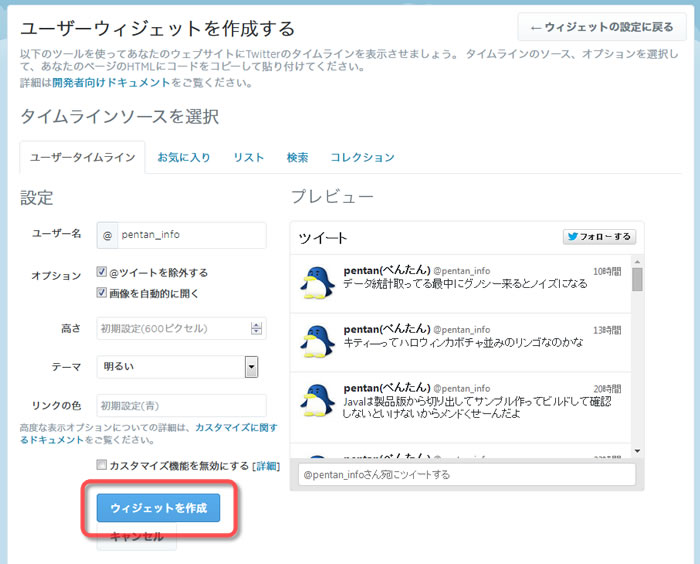This screenshot has height=564, width=700.
Task: Switch to the コレクション tab
Action: 362,157
